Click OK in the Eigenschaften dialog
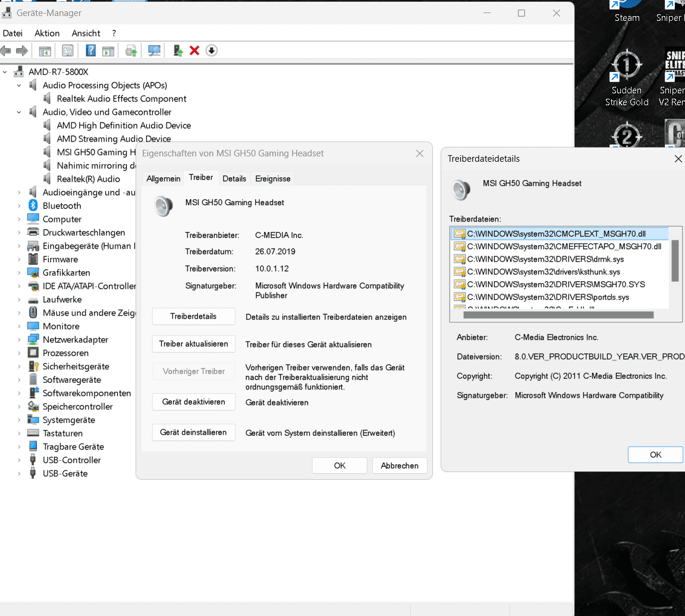The width and height of the screenshot is (685, 616). pyautogui.click(x=340, y=466)
